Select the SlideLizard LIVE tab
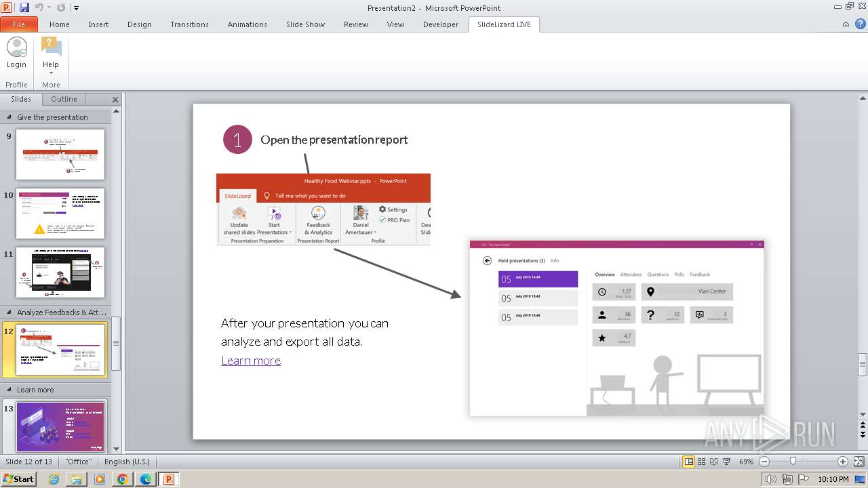Viewport: 868px width, 488px height. tap(504, 24)
